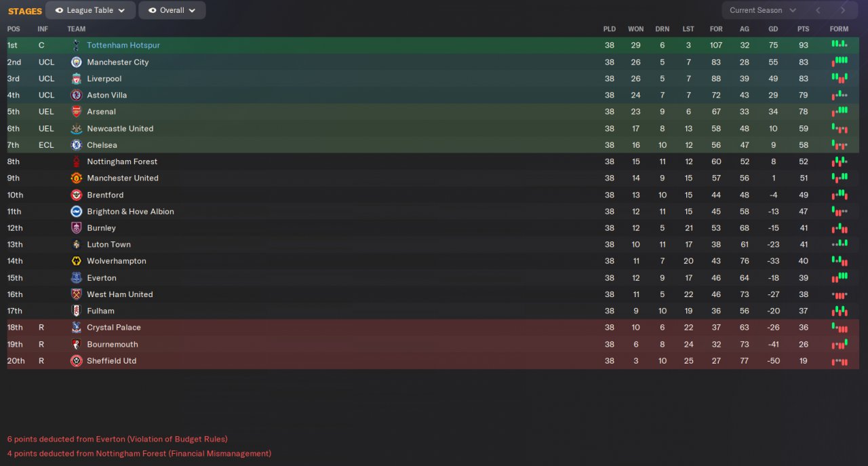Click the Everton club crest
This screenshot has width=868, height=466.
pyautogui.click(x=76, y=278)
